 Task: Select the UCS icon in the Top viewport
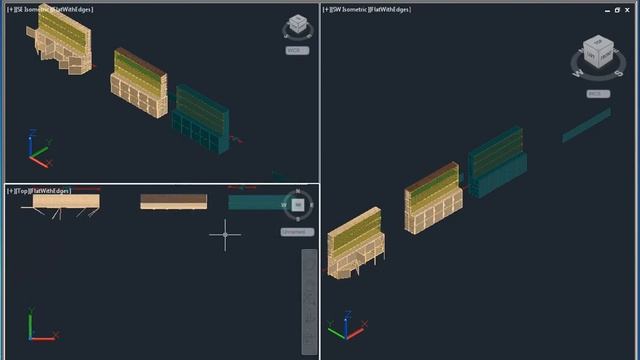click(43, 324)
